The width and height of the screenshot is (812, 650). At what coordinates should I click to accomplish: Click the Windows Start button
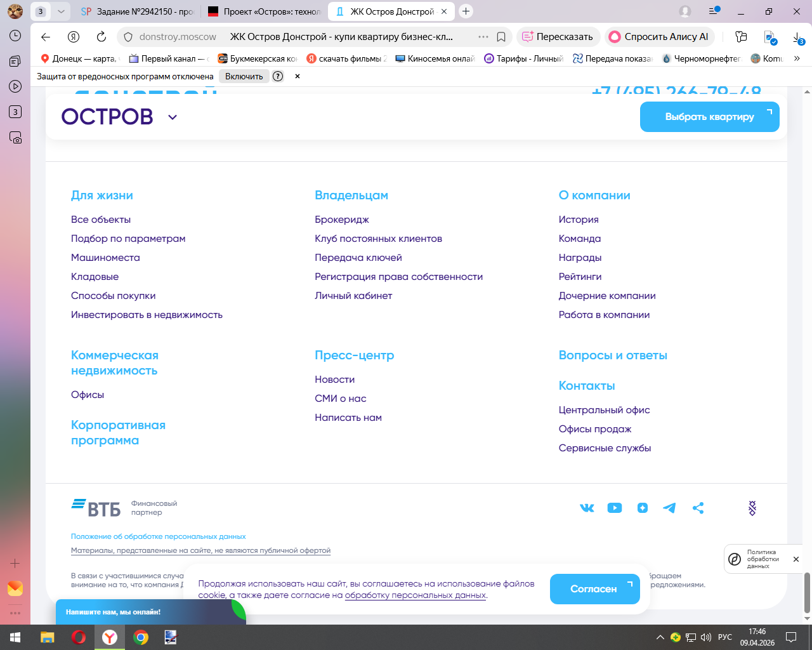[x=15, y=637]
